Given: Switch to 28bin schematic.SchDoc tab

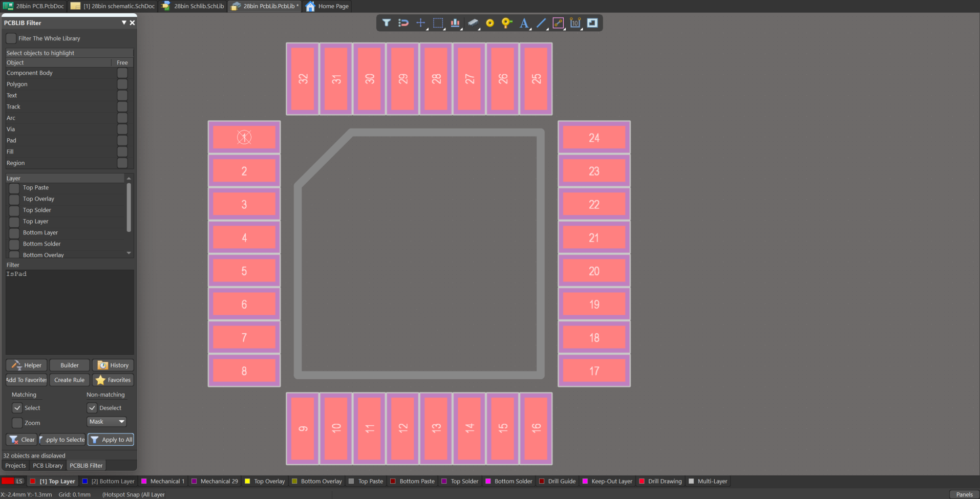Looking at the screenshot, I should pos(113,6).
